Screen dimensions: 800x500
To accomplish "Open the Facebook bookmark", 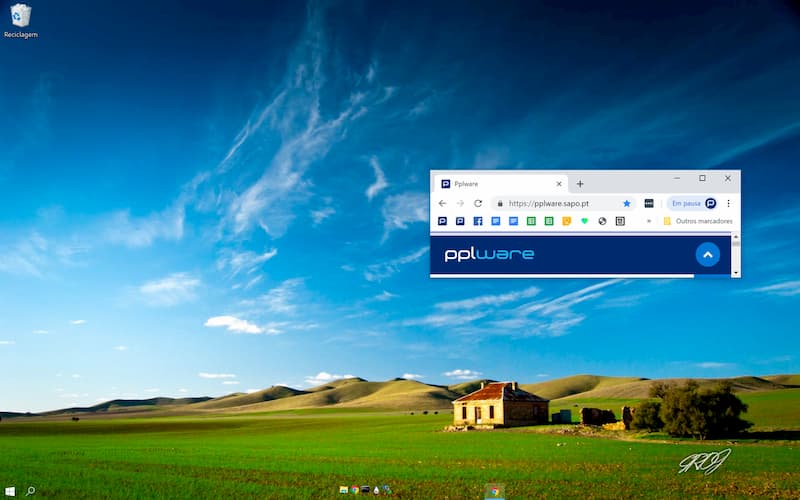I will coord(478,221).
